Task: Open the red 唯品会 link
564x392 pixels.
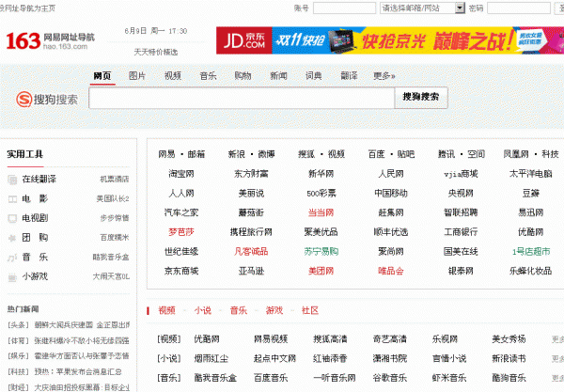Action: pyautogui.click(x=391, y=271)
